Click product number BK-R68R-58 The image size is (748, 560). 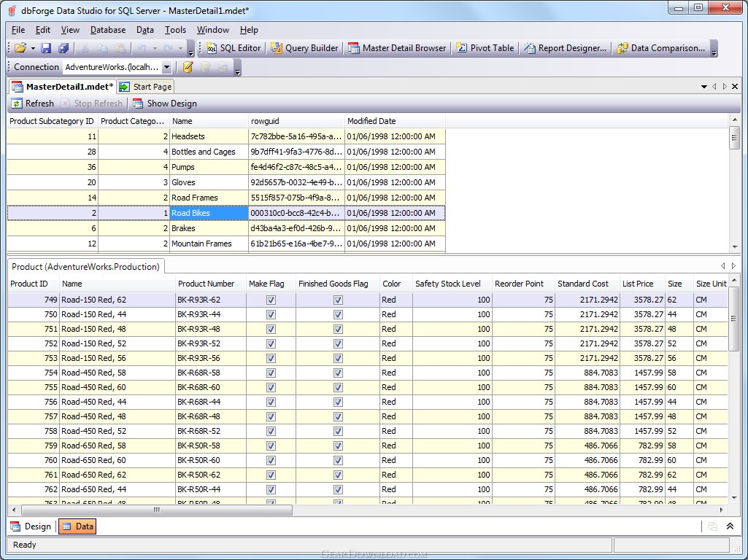tap(210, 373)
